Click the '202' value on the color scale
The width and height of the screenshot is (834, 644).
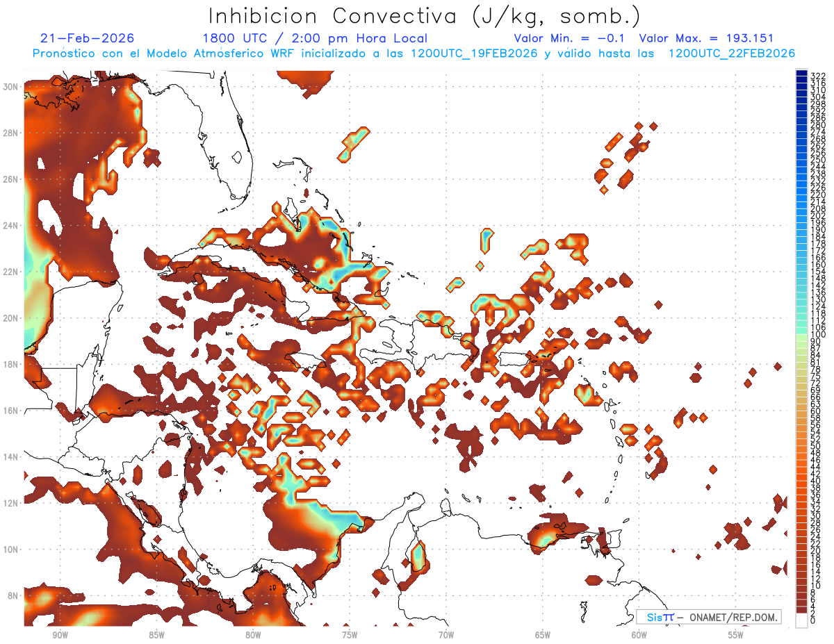coord(817,215)
